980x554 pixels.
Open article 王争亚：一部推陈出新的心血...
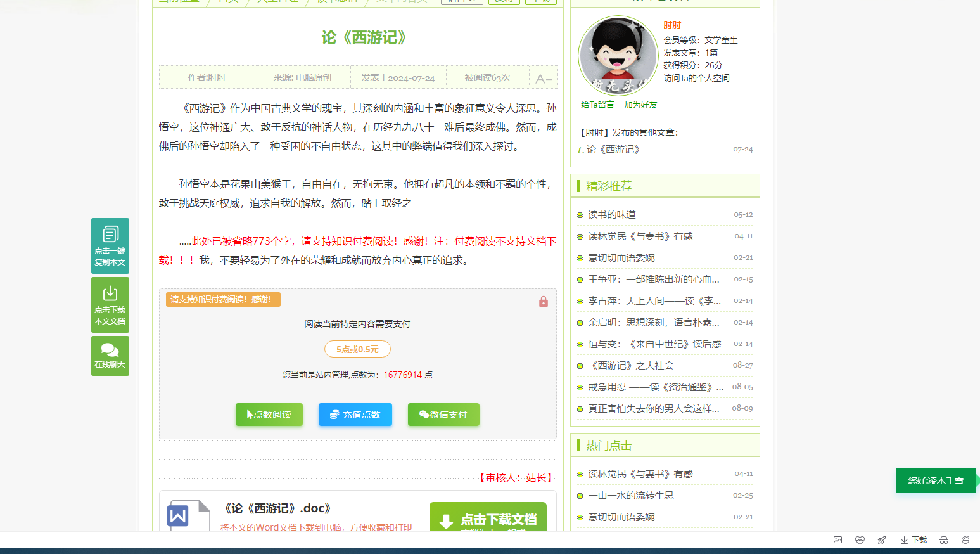[x=654, y=280]
